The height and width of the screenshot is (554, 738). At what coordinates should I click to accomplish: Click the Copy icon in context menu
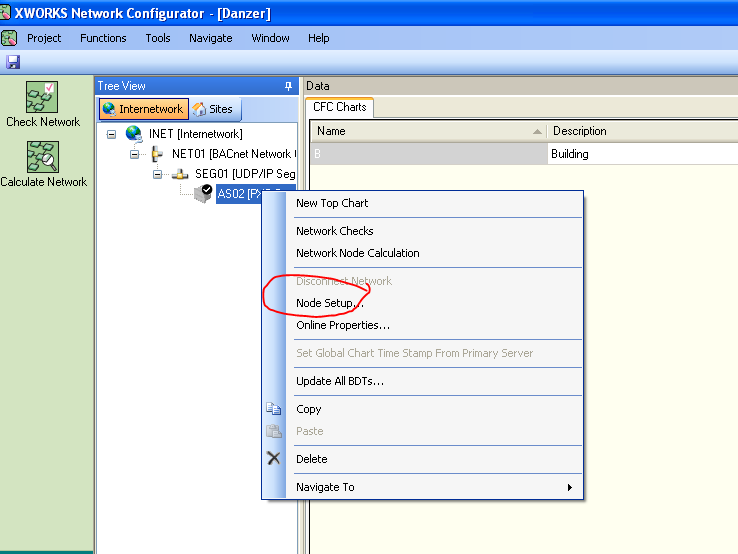(274, 409)
